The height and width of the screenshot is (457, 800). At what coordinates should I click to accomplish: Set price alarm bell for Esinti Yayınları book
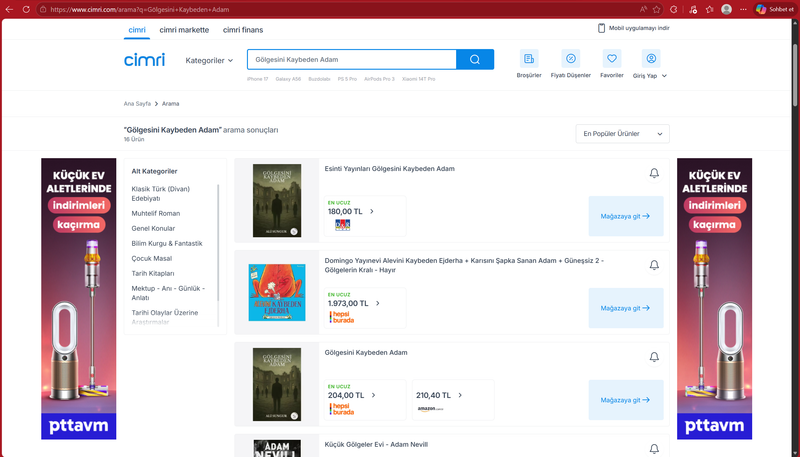point(654,173)
